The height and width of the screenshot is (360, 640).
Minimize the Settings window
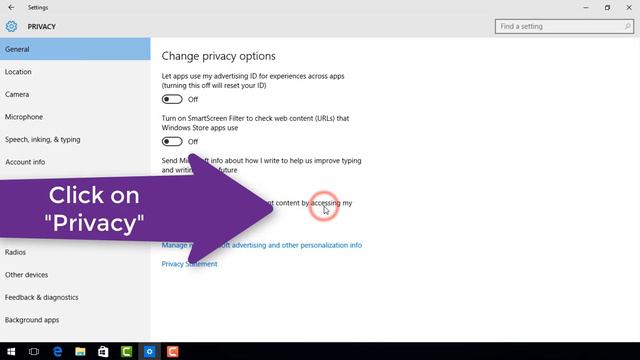coord(586,7)
